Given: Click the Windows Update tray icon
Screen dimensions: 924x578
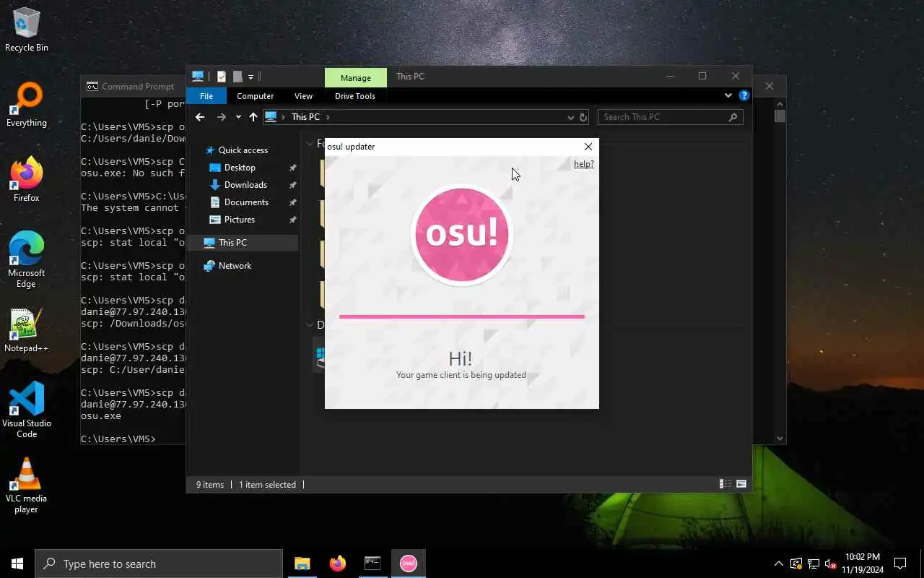Looking at the screenshot, I should point(796,564).
